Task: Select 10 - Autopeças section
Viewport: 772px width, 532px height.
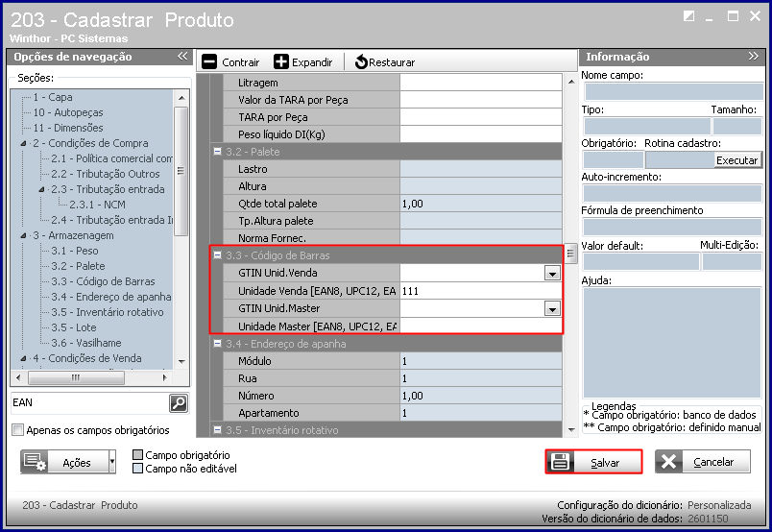Action: (x=68, y=112)
